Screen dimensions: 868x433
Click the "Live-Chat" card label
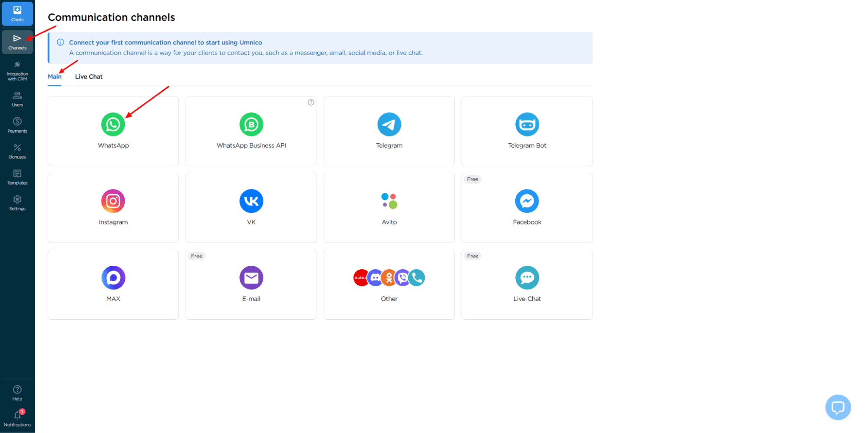coord(527,299)
